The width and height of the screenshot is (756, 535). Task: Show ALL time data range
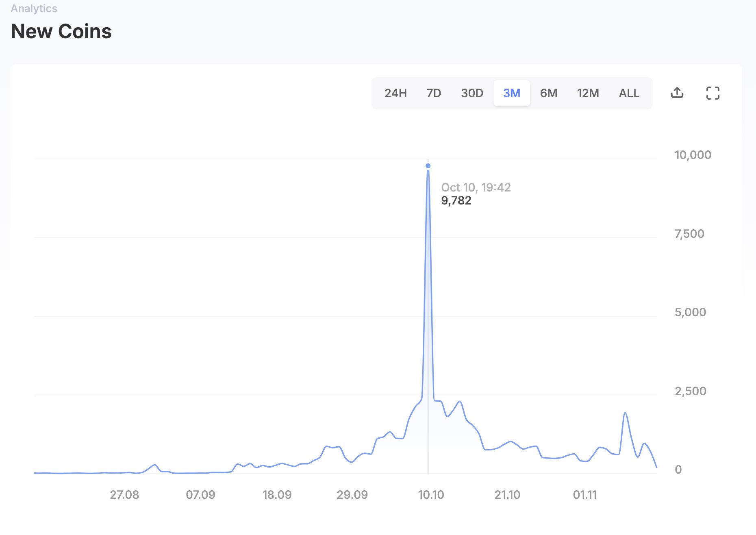pyautogui.click(x=629, y=93)
